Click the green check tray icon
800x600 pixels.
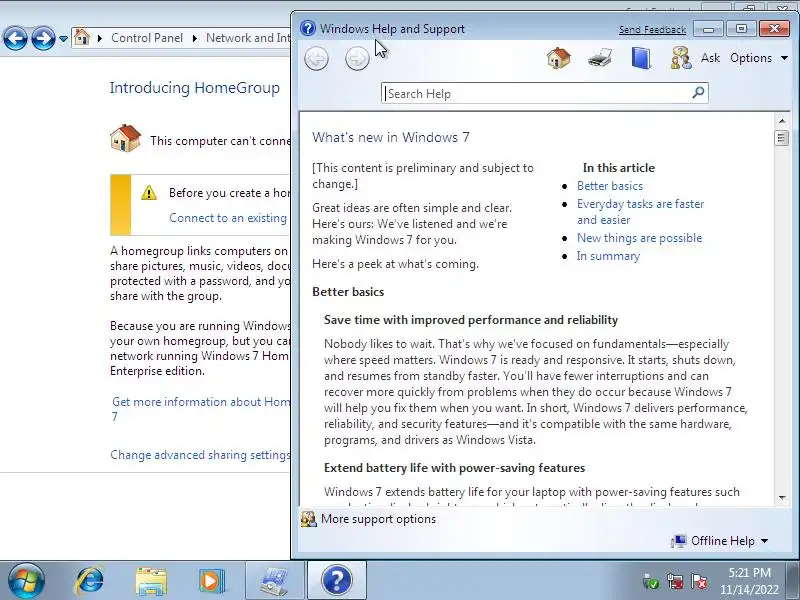[651, 582]
